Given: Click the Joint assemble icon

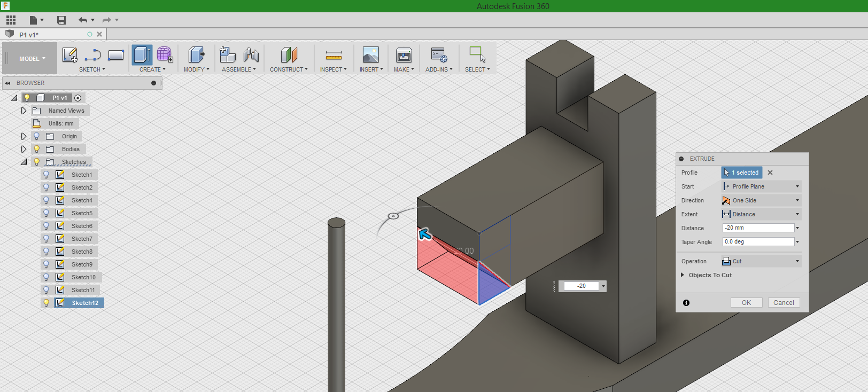Looking at the screenshot, I should 251,55.
